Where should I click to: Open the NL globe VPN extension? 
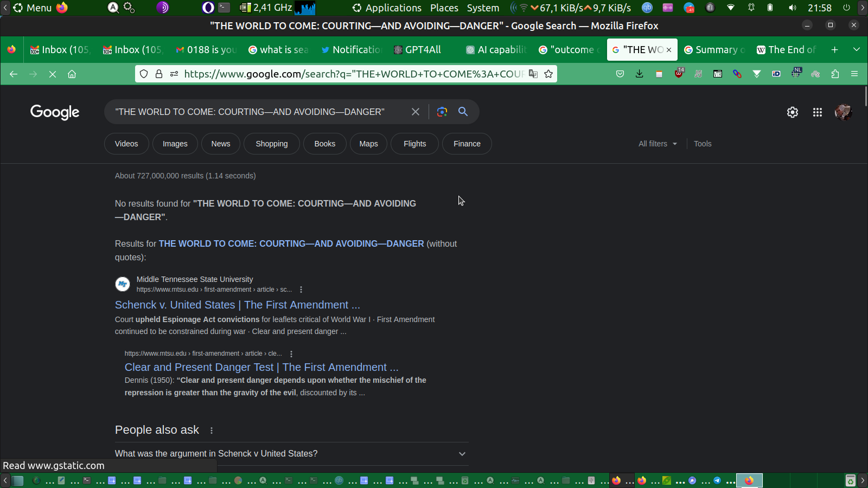coord(796,73)
